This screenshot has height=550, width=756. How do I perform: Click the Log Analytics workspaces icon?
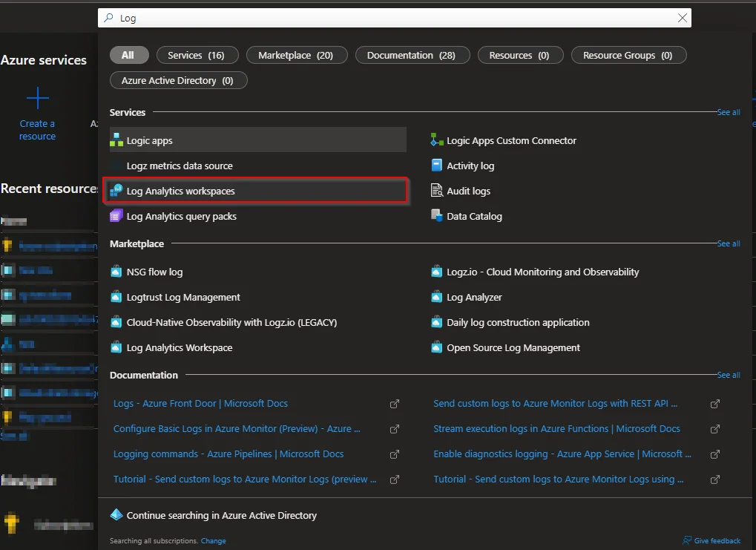coord(116,191)
